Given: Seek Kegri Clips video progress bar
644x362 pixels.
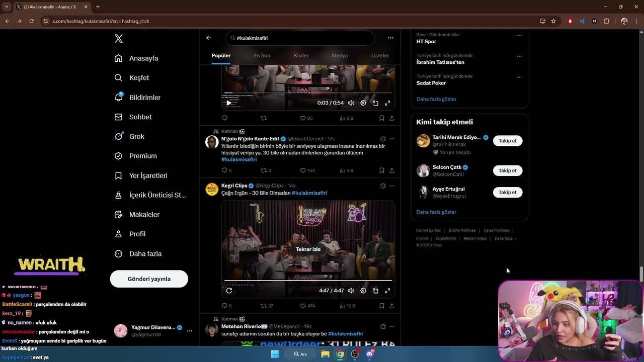Looking at the screenshot, I should (308, 281).
